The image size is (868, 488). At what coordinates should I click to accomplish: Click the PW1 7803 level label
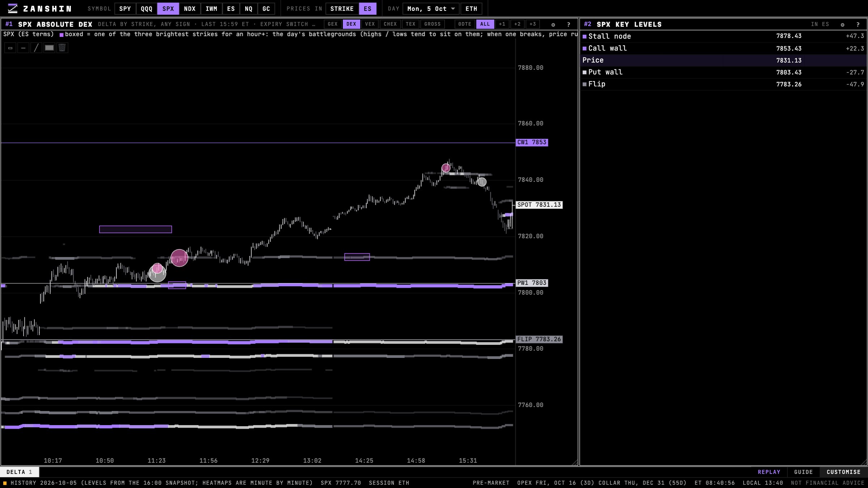[532, 283]
